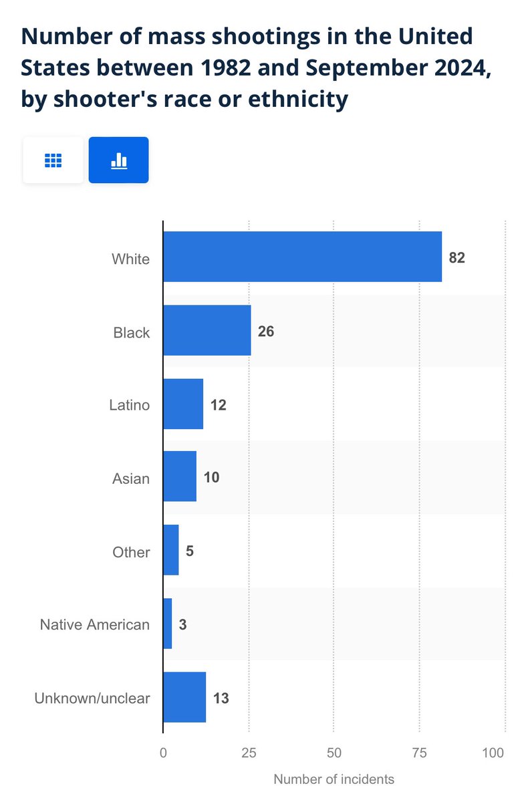Click the 50 tick on x-axis
532x802 pixels.
click(x=334, y=753)
